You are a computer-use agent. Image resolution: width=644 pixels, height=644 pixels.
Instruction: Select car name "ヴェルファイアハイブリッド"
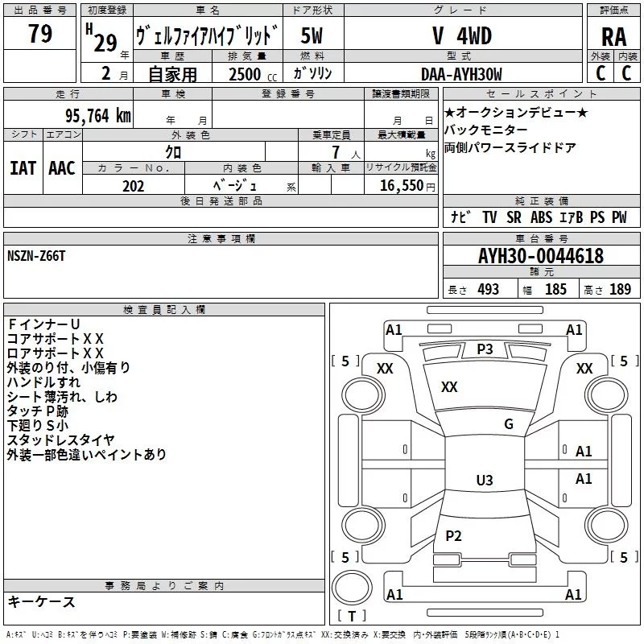(x=208, y=35)
